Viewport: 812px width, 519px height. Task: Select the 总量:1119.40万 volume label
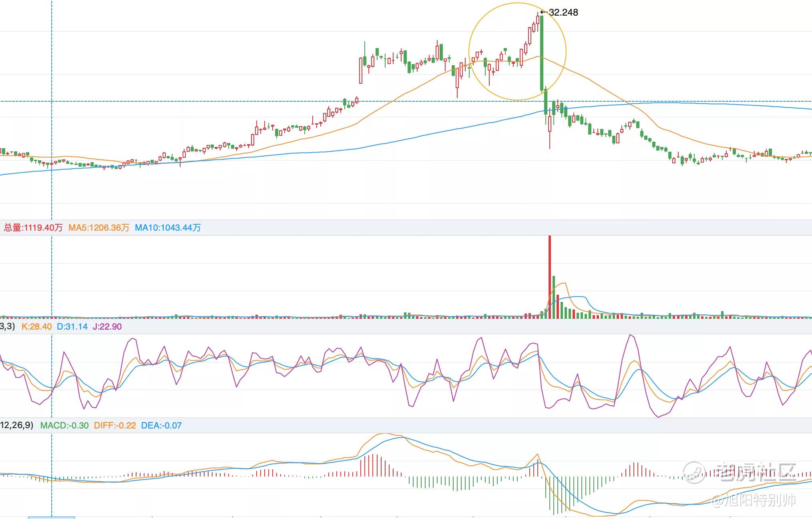33,228
